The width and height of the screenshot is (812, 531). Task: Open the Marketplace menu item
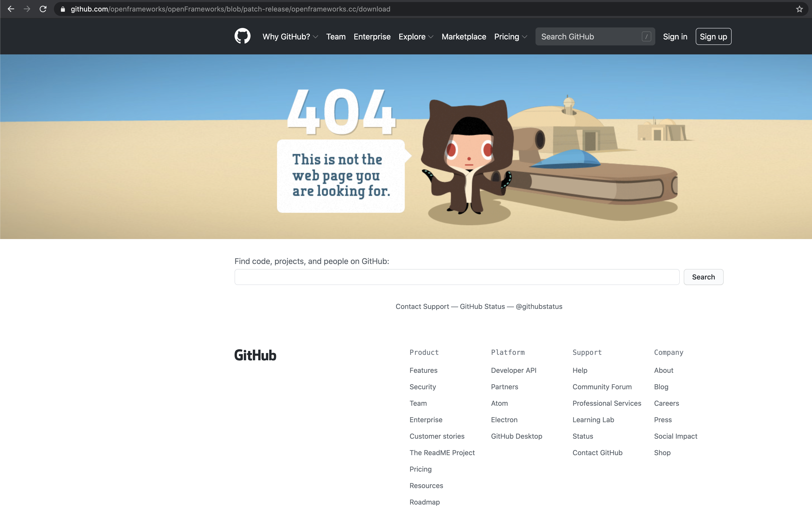[464, 36]
